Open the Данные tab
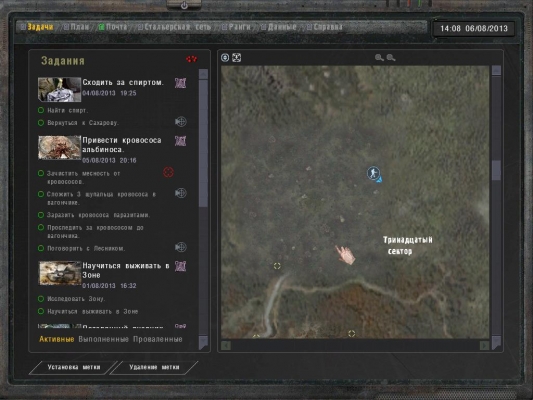The image size is (533, 400). coord(282,27)
